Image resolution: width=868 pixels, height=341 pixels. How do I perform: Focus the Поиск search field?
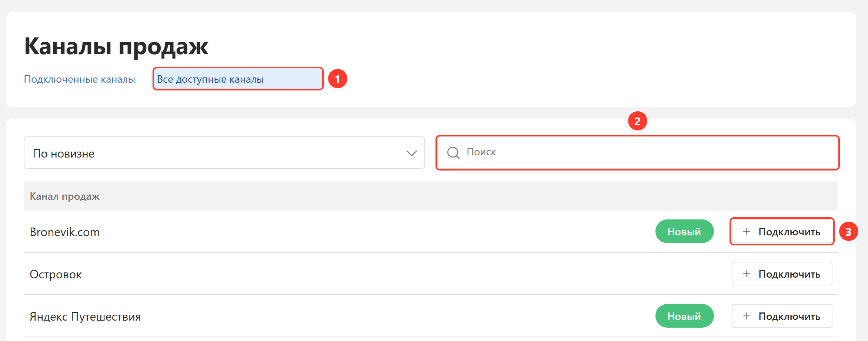[x=637, y=152]
